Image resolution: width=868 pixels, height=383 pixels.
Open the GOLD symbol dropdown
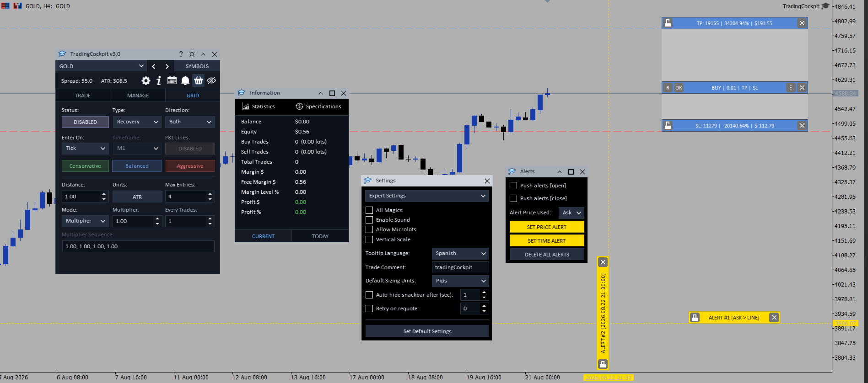[x=101, y=66]
